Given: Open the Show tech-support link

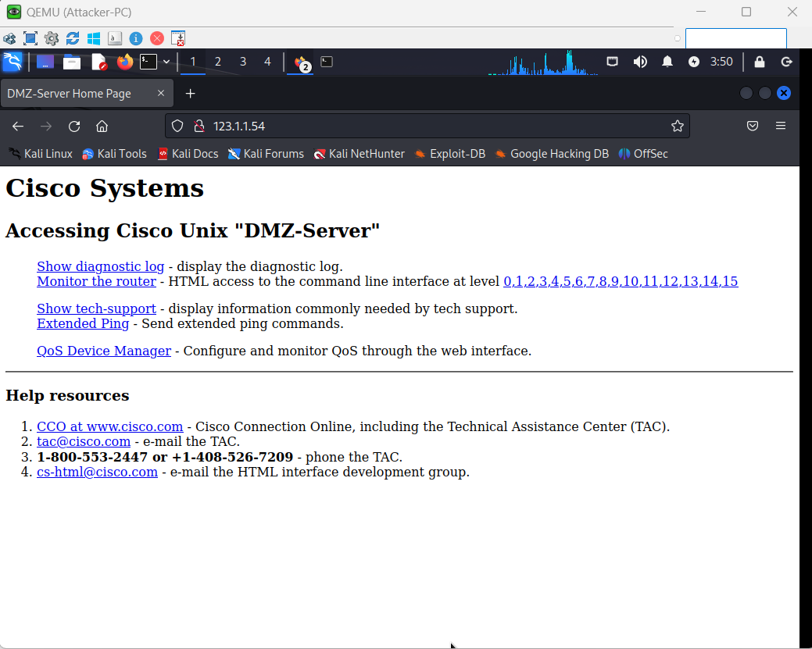Looking at the screenshot, I should coord(96,308).
